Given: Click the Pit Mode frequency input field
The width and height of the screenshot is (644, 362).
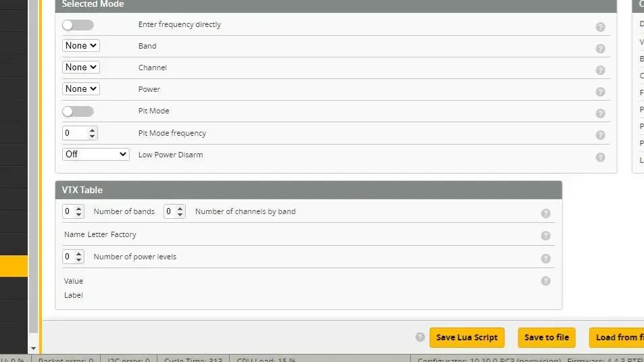Looking at the screenshot, I should coord(76,133).
